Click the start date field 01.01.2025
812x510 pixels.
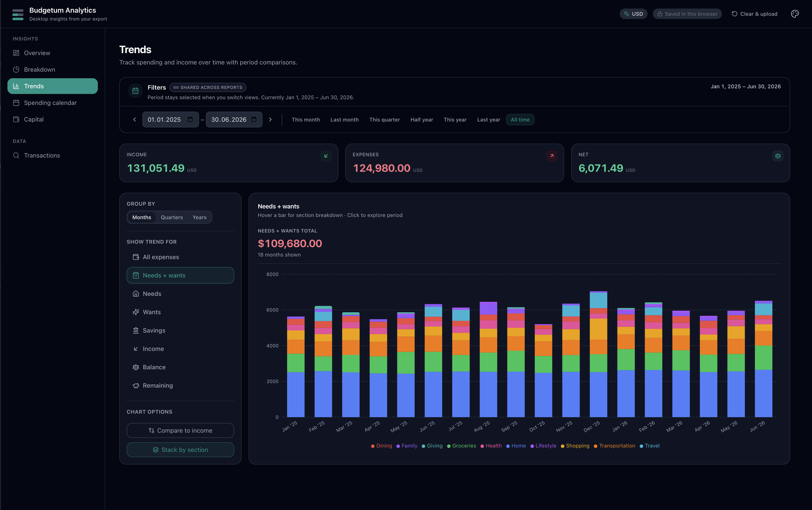click(171, 119)
